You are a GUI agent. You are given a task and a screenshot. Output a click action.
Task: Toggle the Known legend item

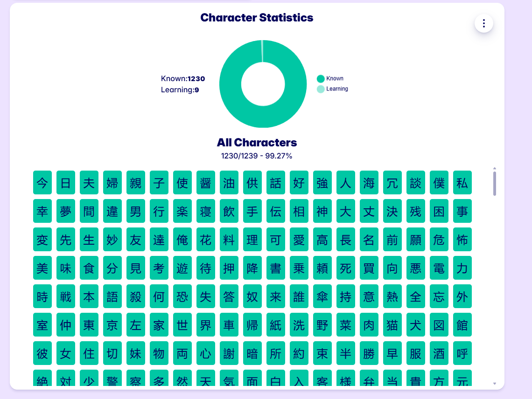click(x=330, y=79)
